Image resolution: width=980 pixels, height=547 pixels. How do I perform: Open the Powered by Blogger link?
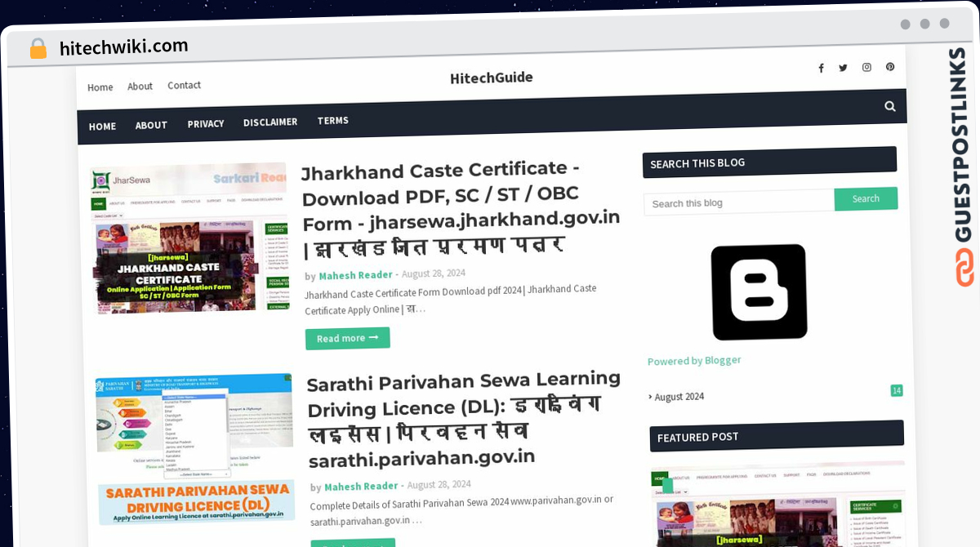pyautogui.click(x=694, y=360)
